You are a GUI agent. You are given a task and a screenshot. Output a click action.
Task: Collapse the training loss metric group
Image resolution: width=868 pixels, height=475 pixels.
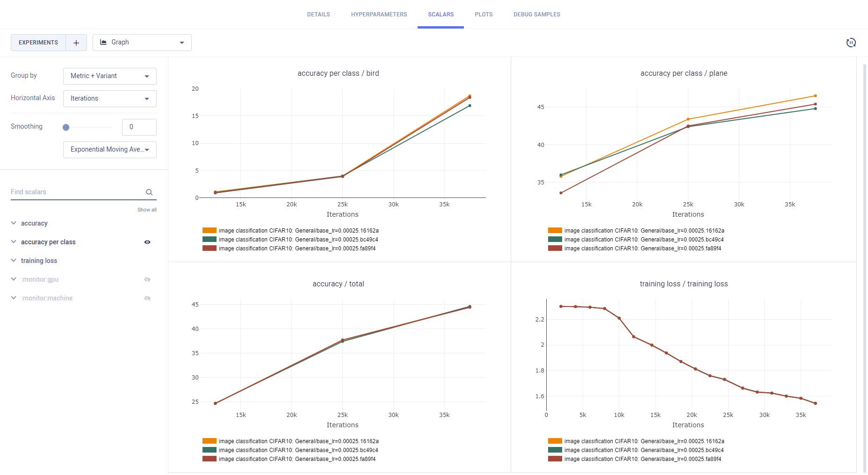(x=13, y=261)
